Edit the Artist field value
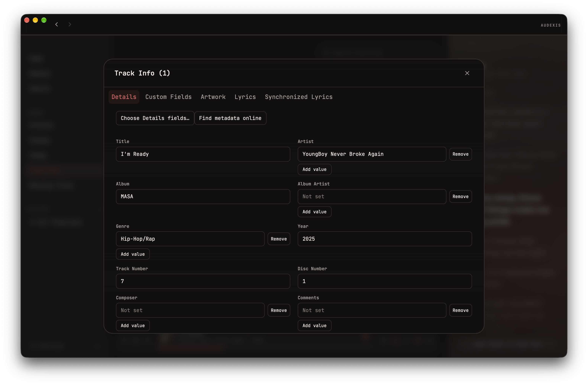588x385 pixels. pyautogui.click(x=372, y=154)
